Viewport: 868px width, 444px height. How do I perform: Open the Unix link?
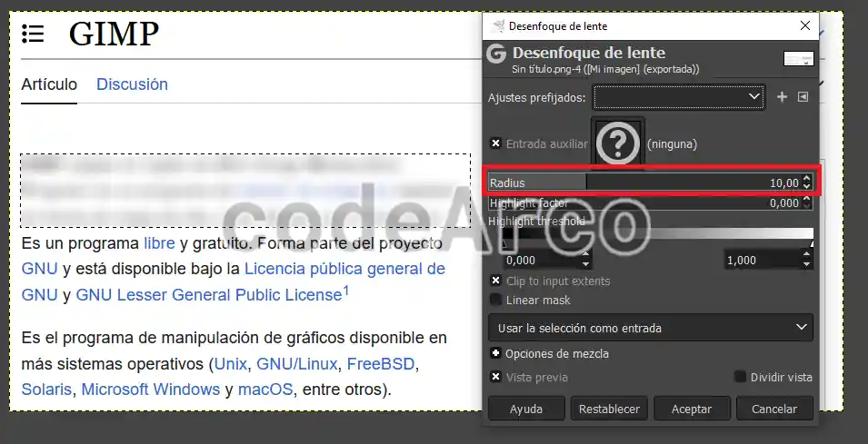[x=230, y=364]
